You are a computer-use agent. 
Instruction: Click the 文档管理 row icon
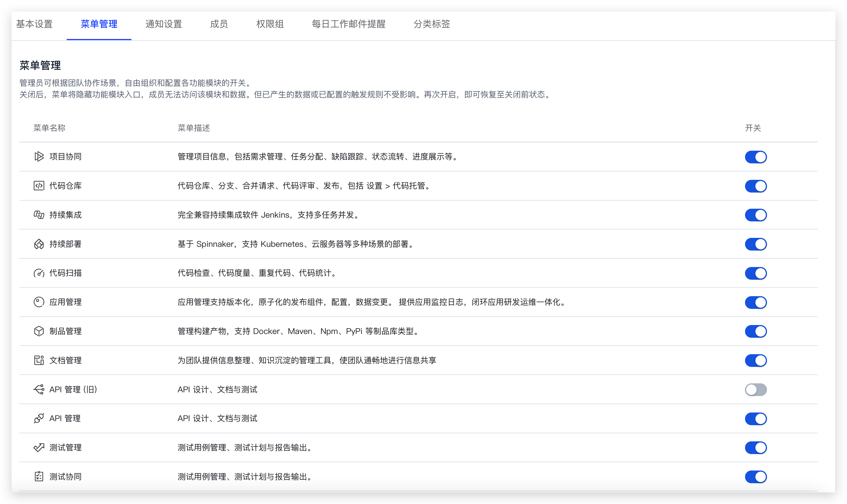(39, 360)
